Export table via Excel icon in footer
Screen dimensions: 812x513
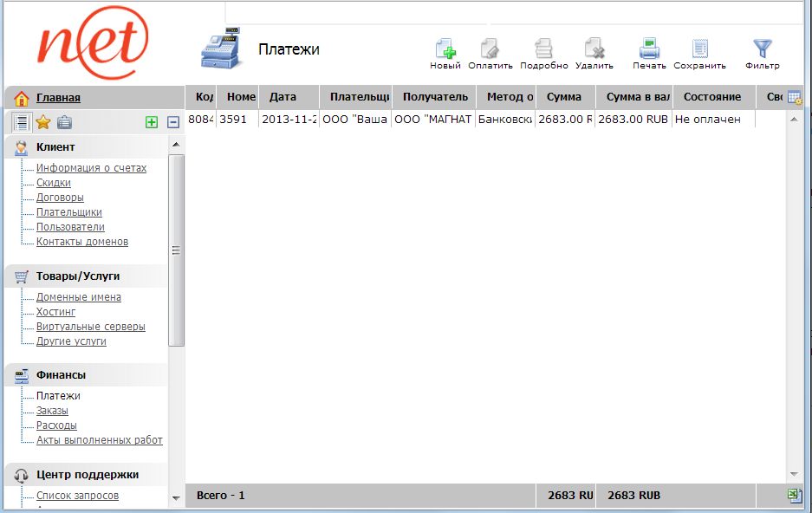(x=794, y=495)
